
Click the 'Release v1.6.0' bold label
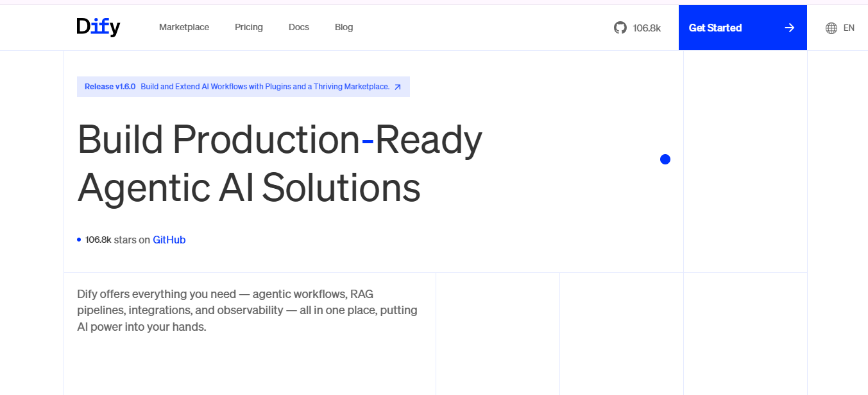pyautogui.click(x=110, y=87)
